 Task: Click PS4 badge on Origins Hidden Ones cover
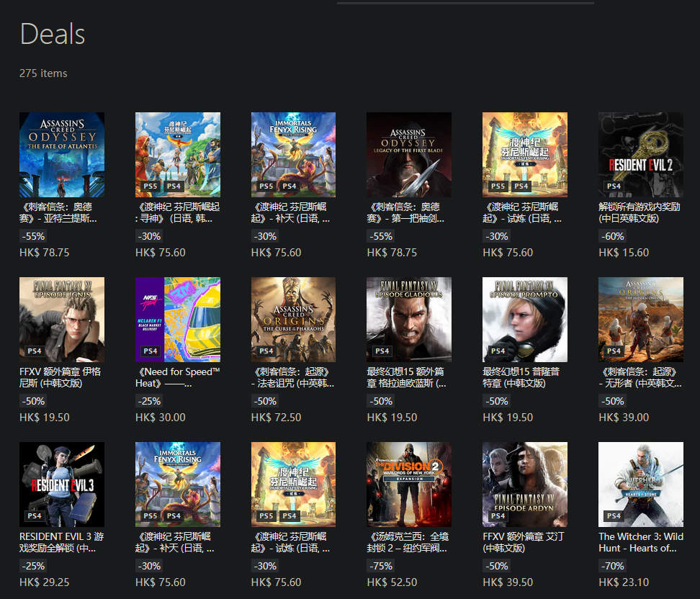point(614,351)
